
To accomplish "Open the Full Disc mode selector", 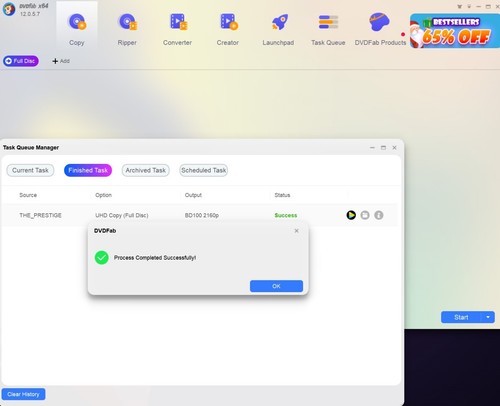I will click(x=21, y=61).
